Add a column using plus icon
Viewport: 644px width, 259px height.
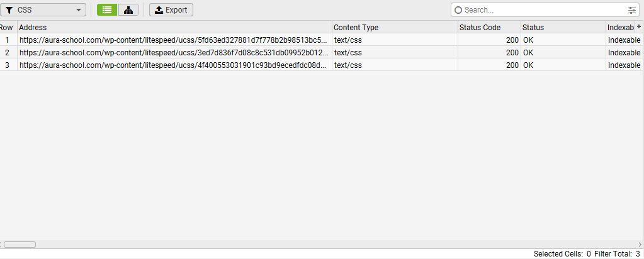[639, 26]
